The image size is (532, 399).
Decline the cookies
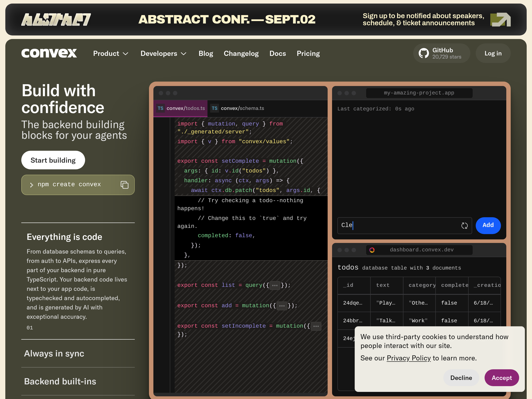coord(461,377)
